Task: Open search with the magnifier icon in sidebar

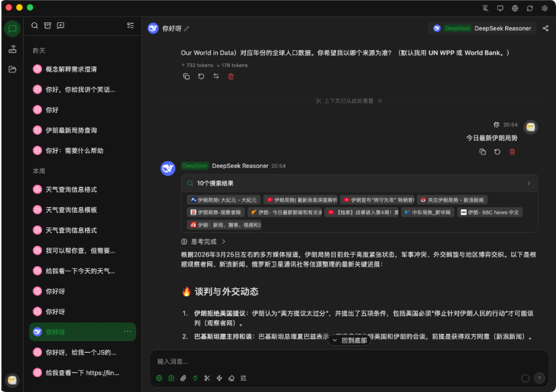Action: pos(35,26)
